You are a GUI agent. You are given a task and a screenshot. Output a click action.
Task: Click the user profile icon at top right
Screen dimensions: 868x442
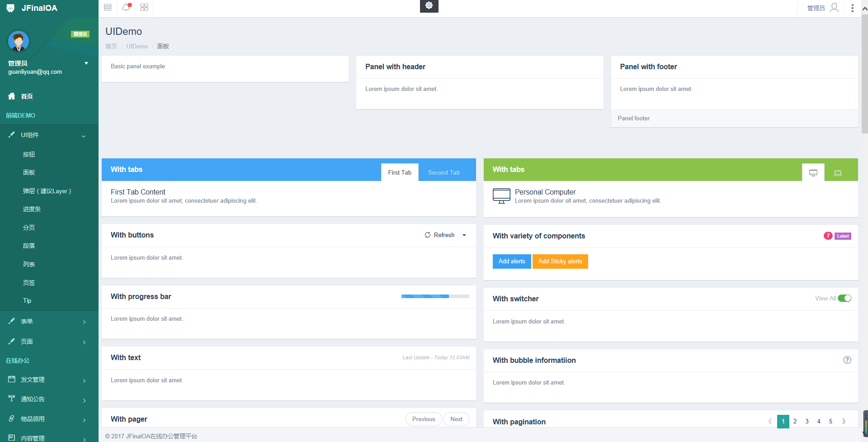pos(835,8)
